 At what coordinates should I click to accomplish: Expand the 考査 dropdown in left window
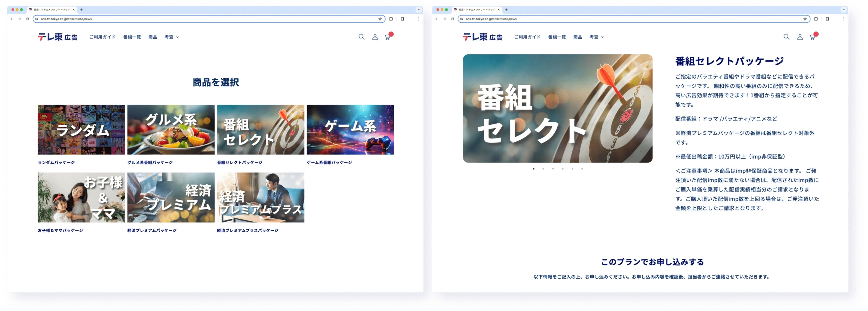point(172,37)
